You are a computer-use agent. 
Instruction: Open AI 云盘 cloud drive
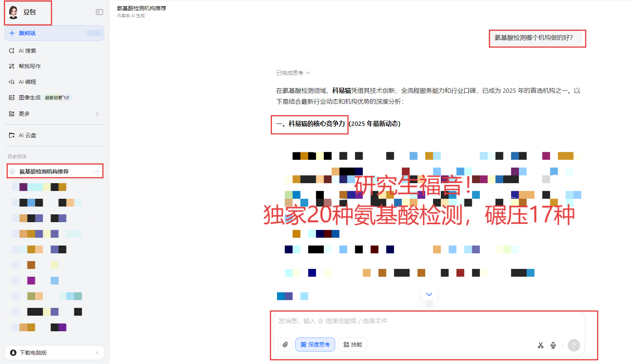click(x=27, y=135)
